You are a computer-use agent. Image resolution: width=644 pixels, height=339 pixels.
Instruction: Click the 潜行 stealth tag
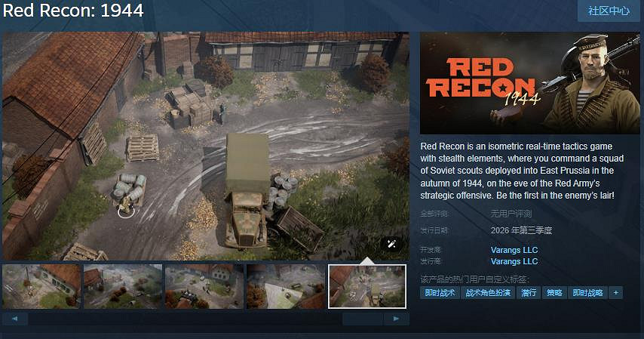click(529, 293)
